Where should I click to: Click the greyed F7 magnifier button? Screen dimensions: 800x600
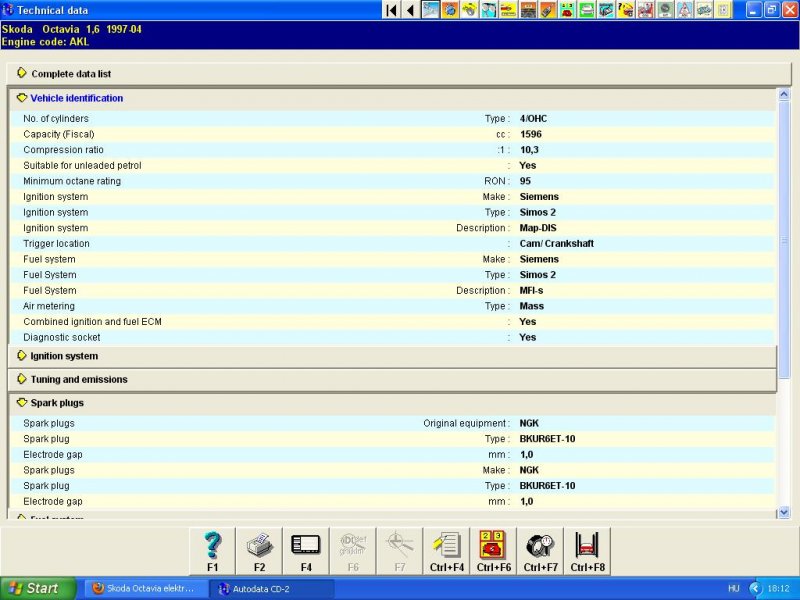[x=400, y=551]
